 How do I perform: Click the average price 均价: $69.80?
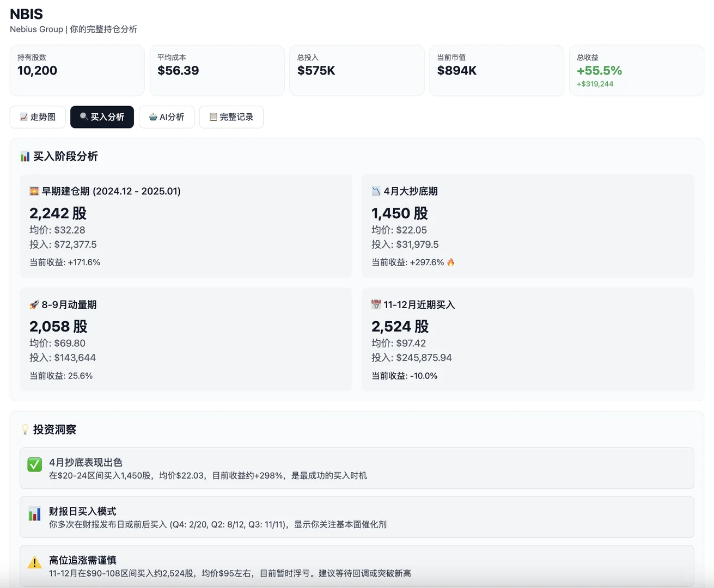[x=57, y=344]
